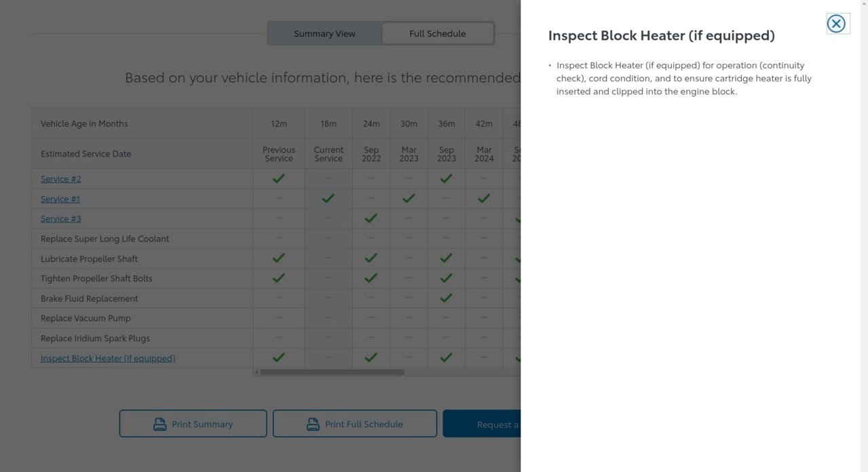Image resolution: width=868 pixels, height=472 pixels.
Task: Click the Mar 2024 date cell
Action: point(484,154)
